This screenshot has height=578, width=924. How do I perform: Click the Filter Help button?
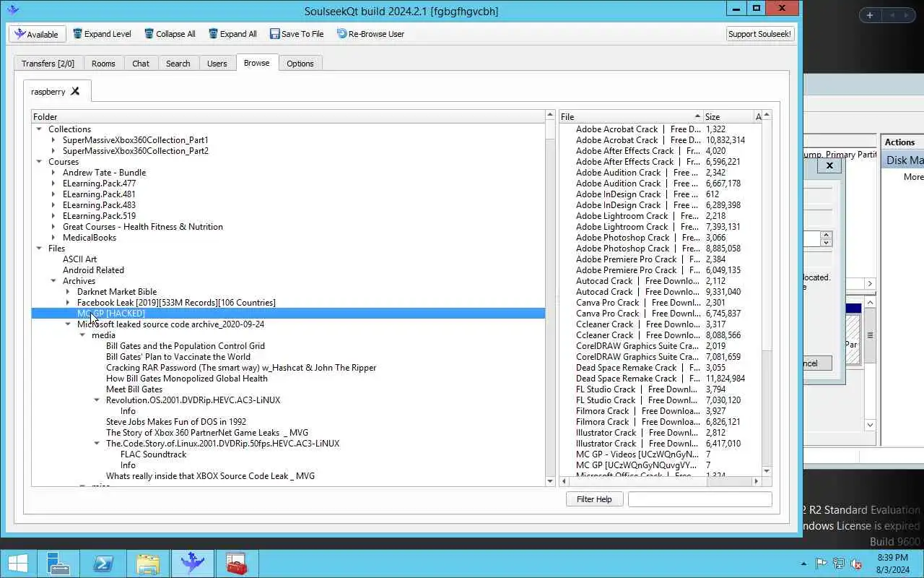(594, 499)
